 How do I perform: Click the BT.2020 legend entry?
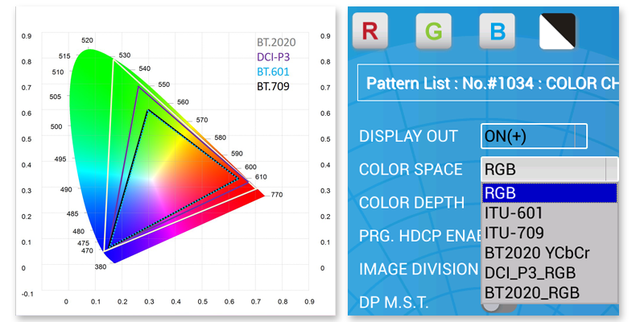tap(276, 43)
